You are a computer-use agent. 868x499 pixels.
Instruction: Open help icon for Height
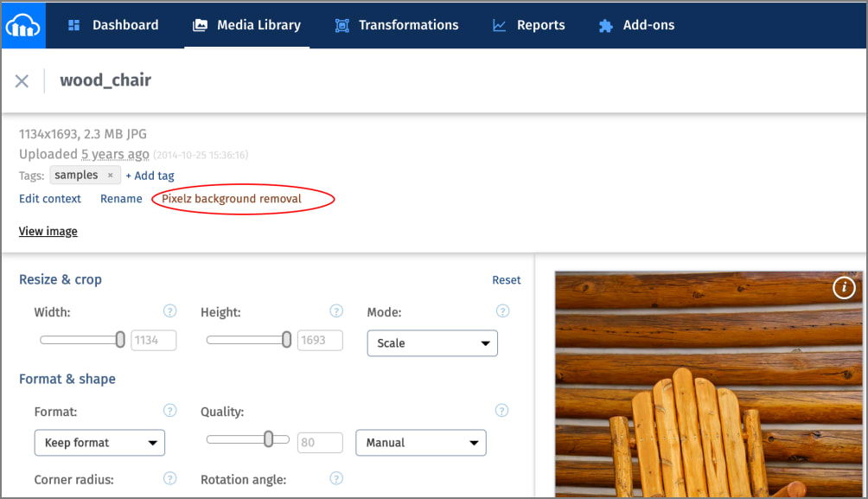click(x=336, y=311)
